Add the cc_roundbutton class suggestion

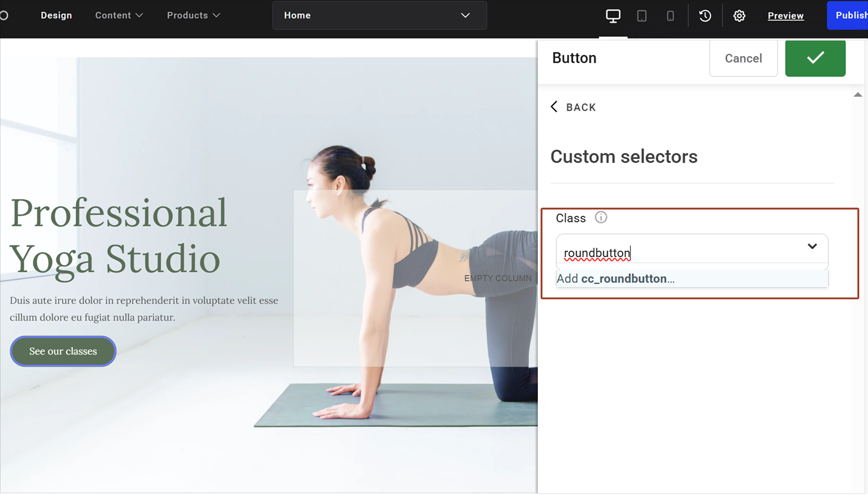[615, 278]
